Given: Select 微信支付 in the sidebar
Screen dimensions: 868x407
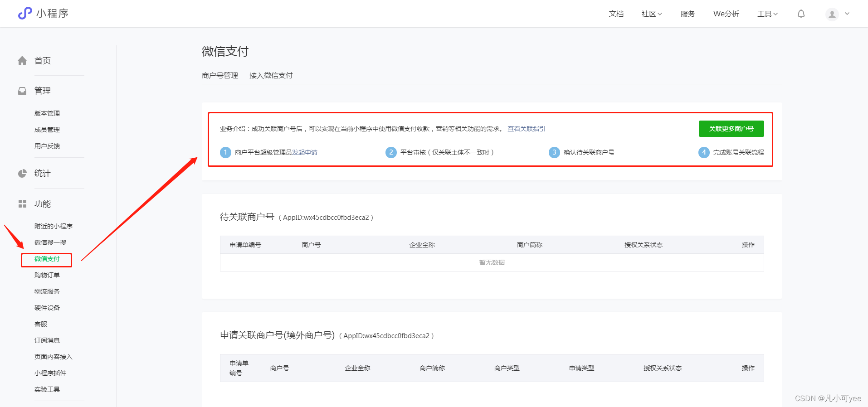Looking at the screenshot, I should 47,259.
